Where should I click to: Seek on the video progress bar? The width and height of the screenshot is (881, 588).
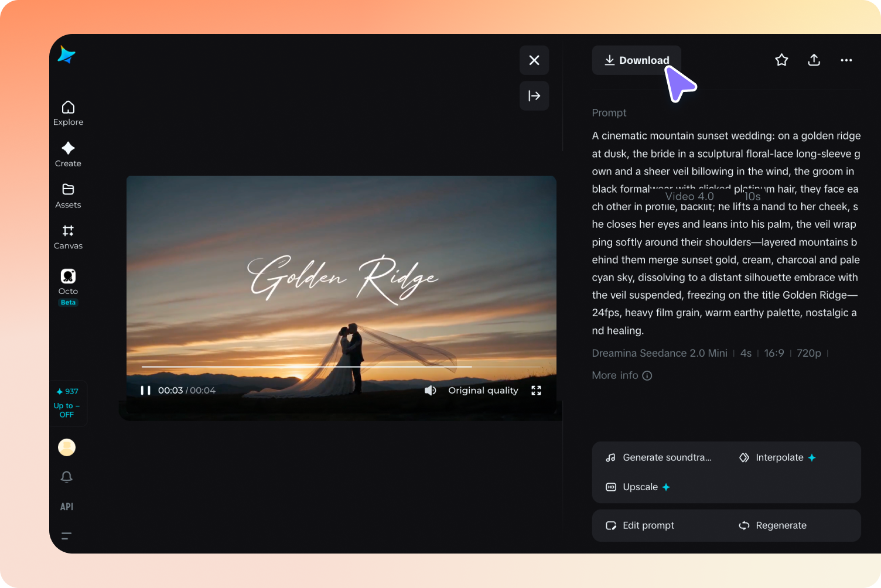click(x=341, y=367)
